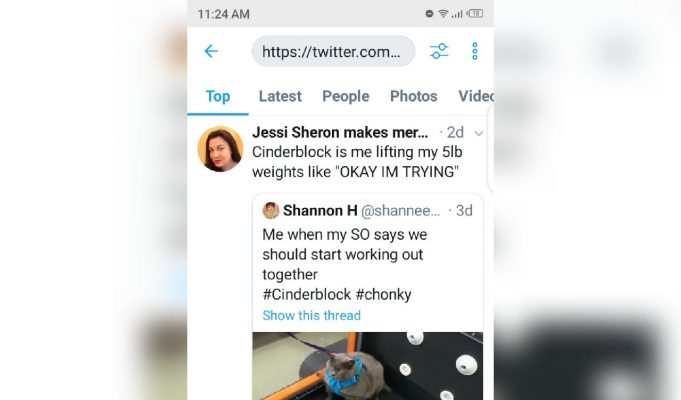The width and height of the screenshot is (681, 400).
Task: Tap the signal strength icon
Action: (457, 14)
